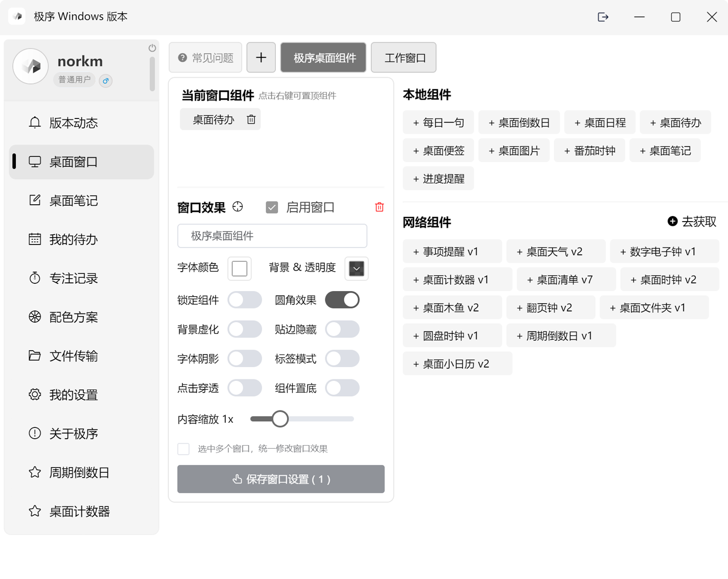Switch to the 工作窗口 tab

click(x=404, y=58)
